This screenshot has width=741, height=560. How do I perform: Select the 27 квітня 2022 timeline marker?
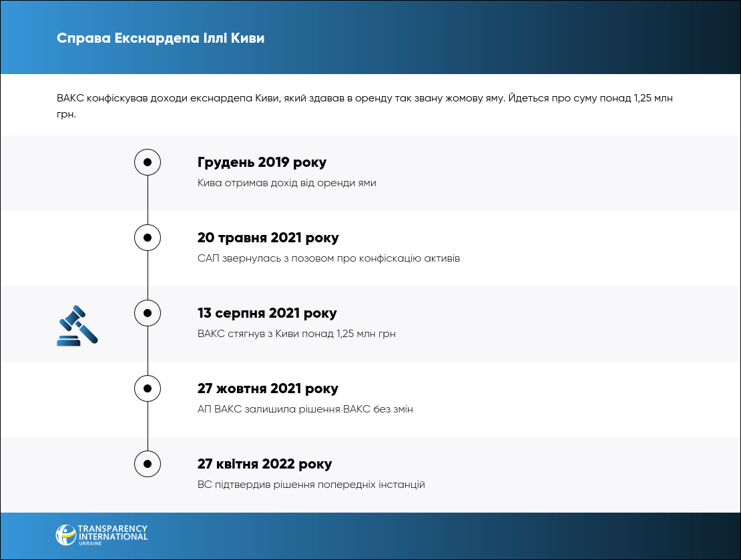point(148,463)
